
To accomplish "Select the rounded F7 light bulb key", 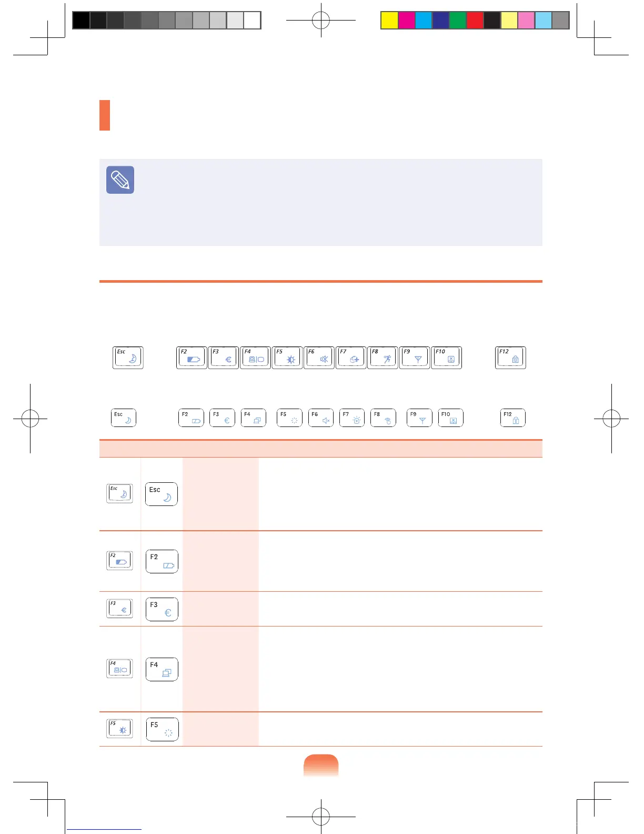I will 352,418.
